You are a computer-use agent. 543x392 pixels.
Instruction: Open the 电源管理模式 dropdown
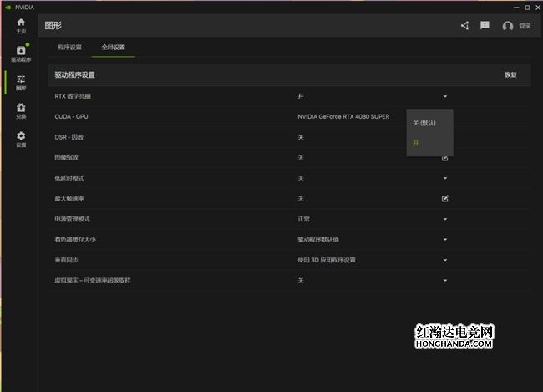(x=445, y=219)
